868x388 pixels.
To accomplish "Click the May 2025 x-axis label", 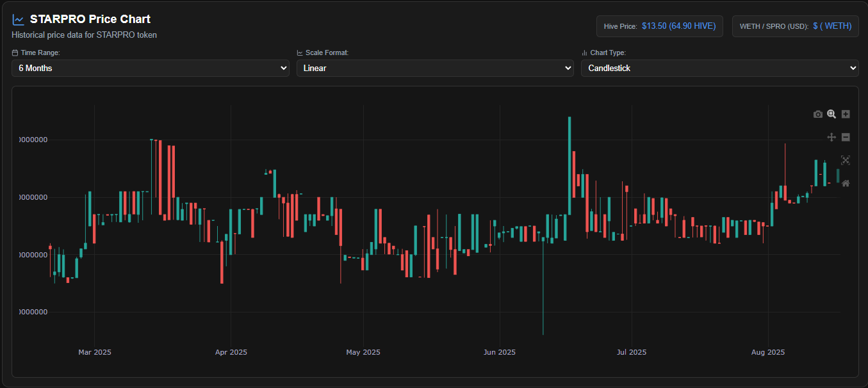I will [x=363, y=352].
